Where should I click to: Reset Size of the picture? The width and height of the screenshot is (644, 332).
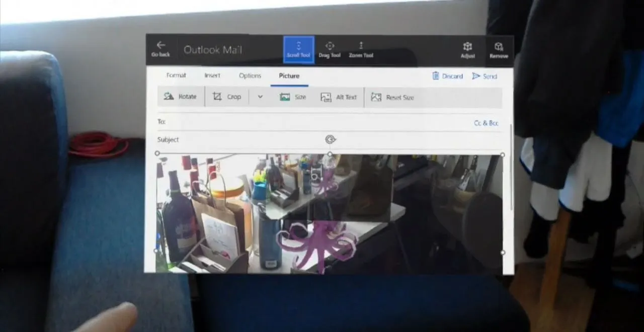coord(392,98)
